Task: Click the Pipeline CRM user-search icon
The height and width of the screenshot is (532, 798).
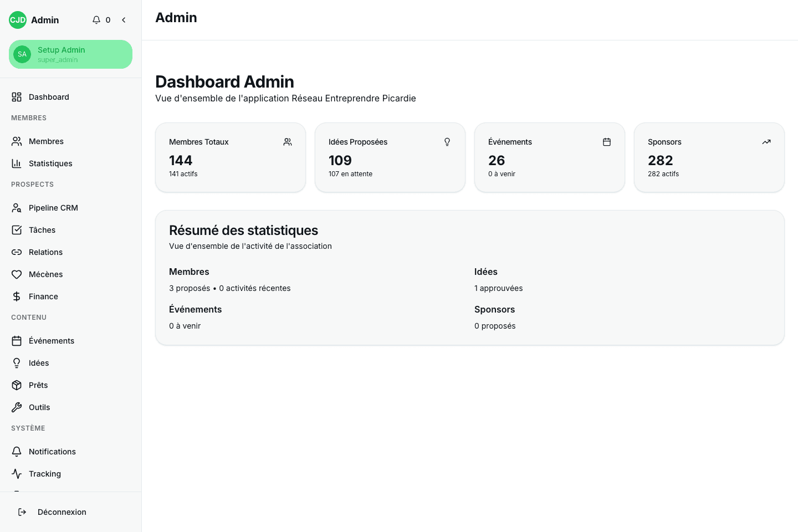Action: (17, 208)
